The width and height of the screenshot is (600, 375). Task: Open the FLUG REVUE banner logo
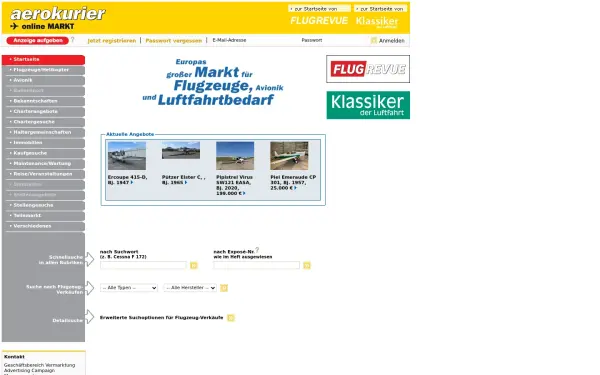pos(368,69)
